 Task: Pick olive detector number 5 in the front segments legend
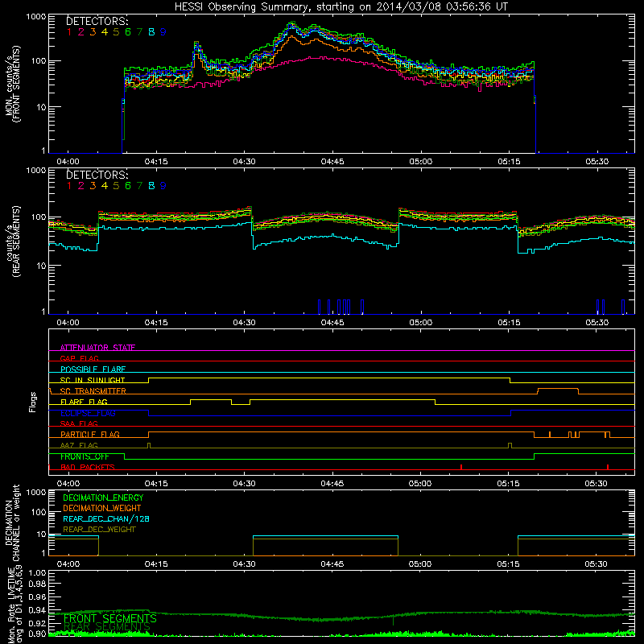tap(116, 31)
